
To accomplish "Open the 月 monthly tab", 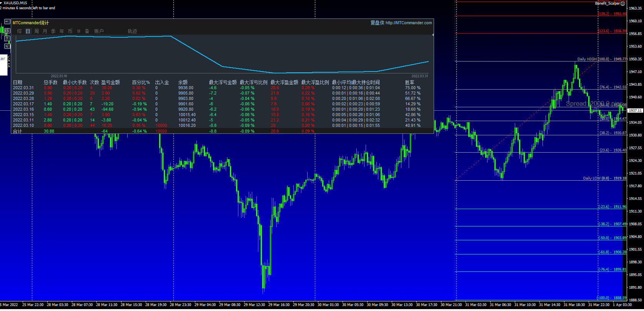I will [45, 31].
